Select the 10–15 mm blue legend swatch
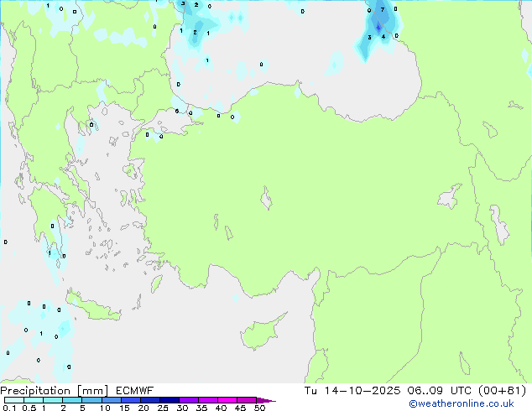 click(111, 400)
